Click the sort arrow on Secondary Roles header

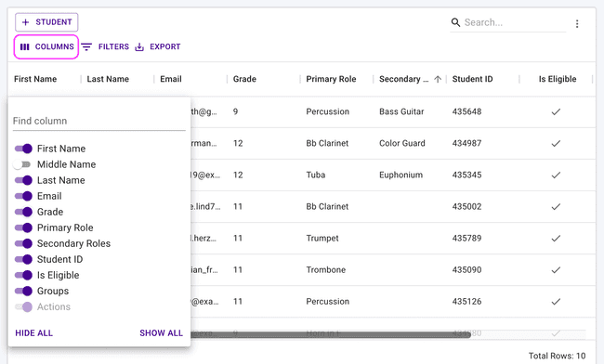tap(438, 79)
